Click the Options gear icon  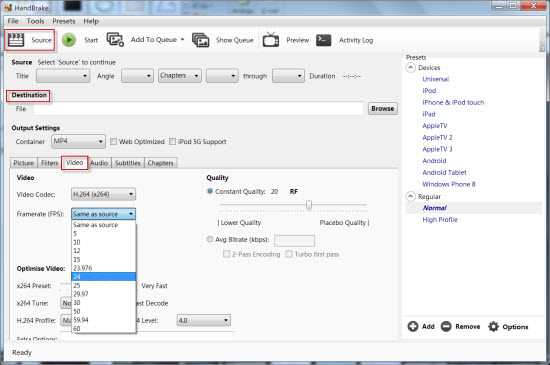(x=494, y=326)
